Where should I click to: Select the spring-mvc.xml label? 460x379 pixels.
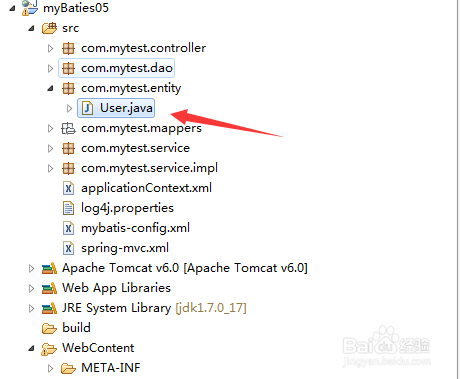click(125, 248)
